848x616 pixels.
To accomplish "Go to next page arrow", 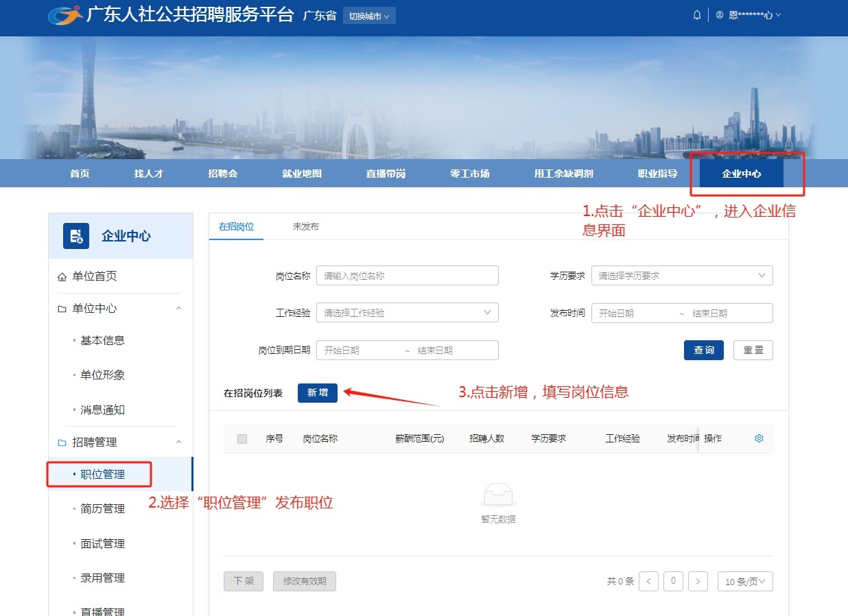I will coord(698,582).
